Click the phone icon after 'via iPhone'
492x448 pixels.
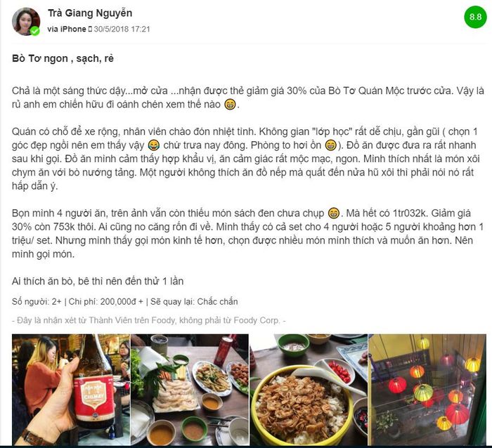coord(90,29)
